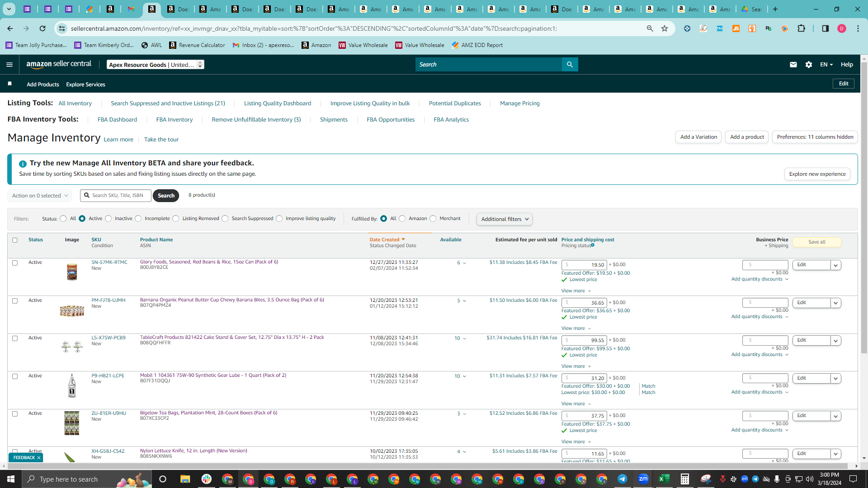Viewport: 868px width, 488px height.
Task: Open the browser Extensions puzzle icon
Action: (x=801, y=28)
